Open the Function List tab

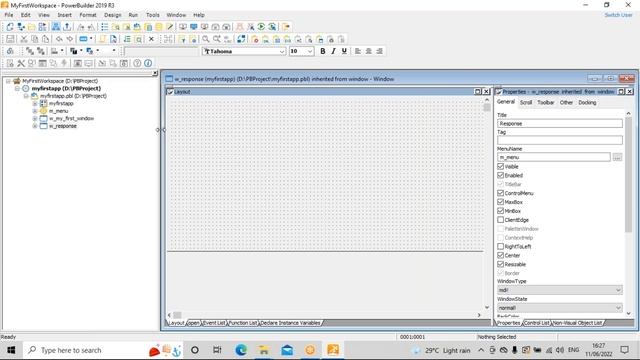point(242,323)
